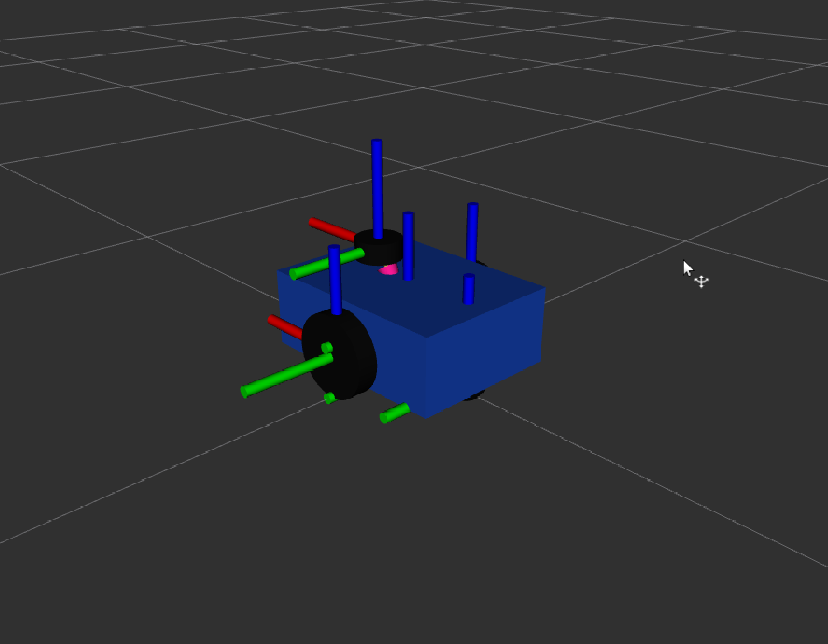Click the pink cone under the lidar
Image resolution: width=828 pixels, height=644 pixels.
389,268
